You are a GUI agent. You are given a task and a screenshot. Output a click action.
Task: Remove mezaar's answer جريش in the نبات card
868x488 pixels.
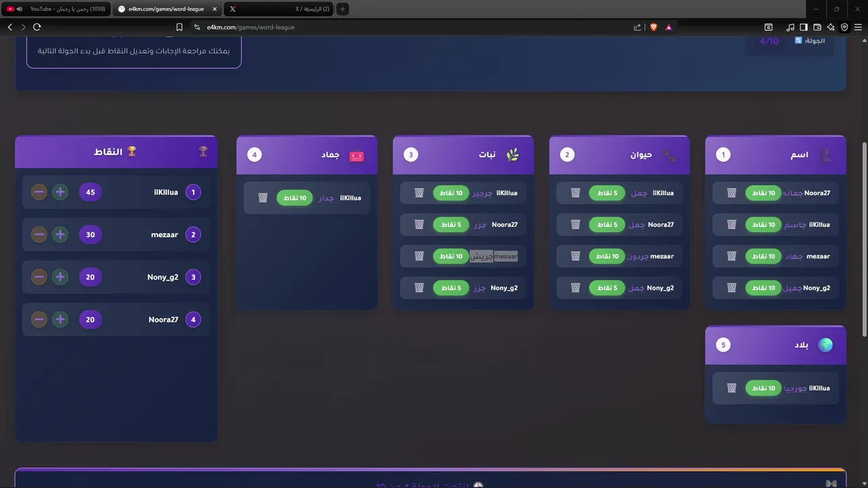coord(419,256)
